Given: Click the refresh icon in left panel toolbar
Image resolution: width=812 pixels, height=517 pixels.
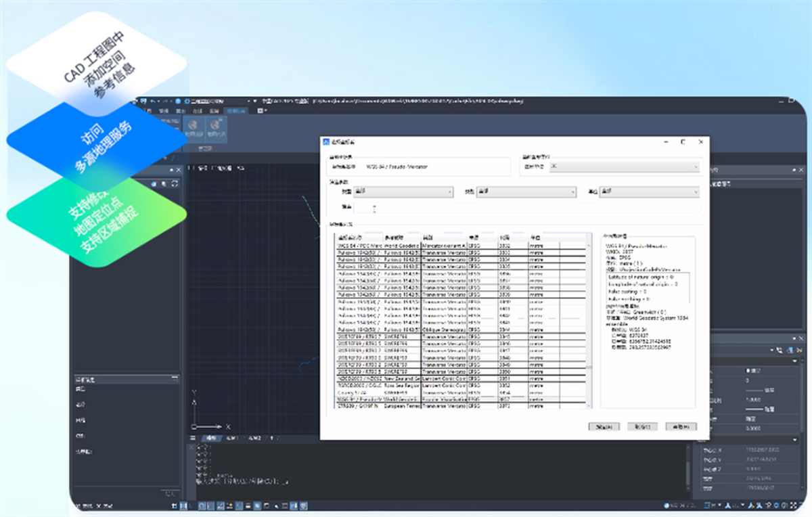Looking at the screenshot, I should click(175, 183).
